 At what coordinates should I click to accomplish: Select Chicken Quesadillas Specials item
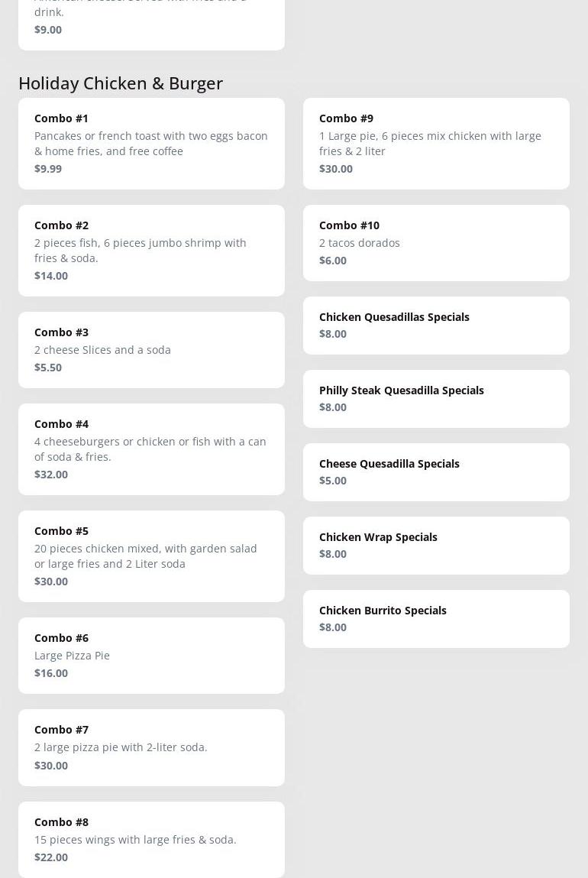436,325
